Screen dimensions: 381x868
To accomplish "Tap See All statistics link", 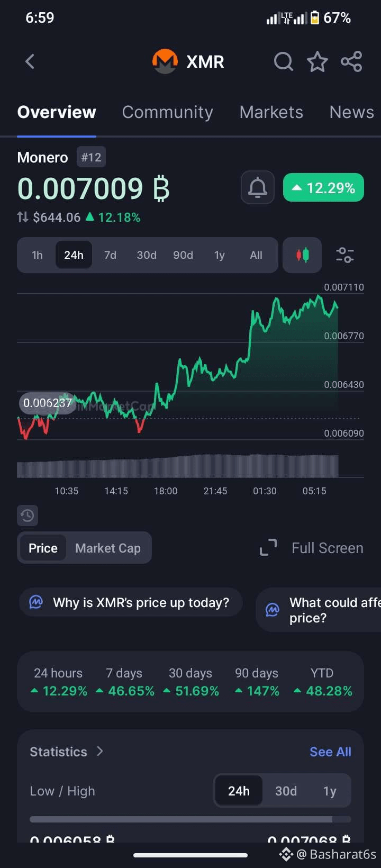I will [x=330, y=752].
